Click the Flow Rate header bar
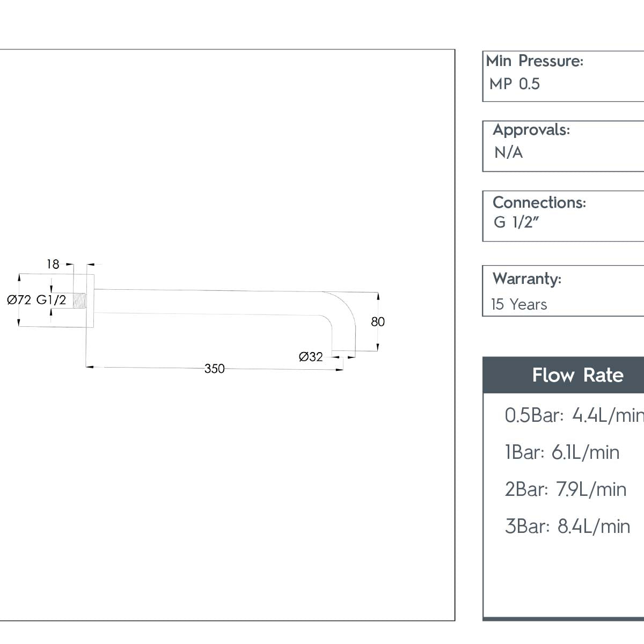This screenshot has height=644, width=644. [x=577, y=375]
